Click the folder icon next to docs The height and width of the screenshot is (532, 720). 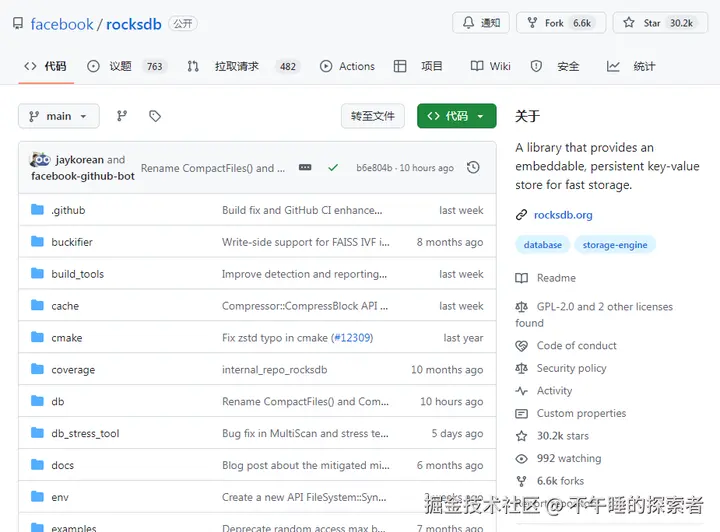37,465
